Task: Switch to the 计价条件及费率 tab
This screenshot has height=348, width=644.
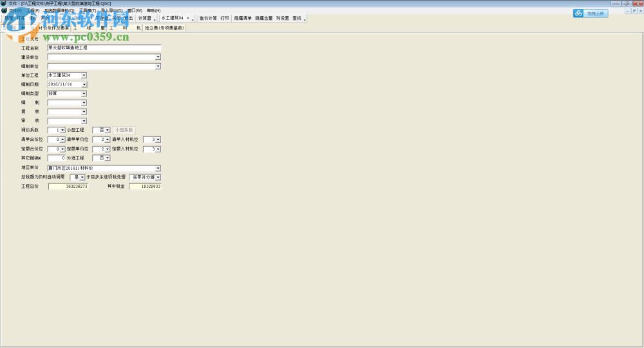Action: click(54, 28)
